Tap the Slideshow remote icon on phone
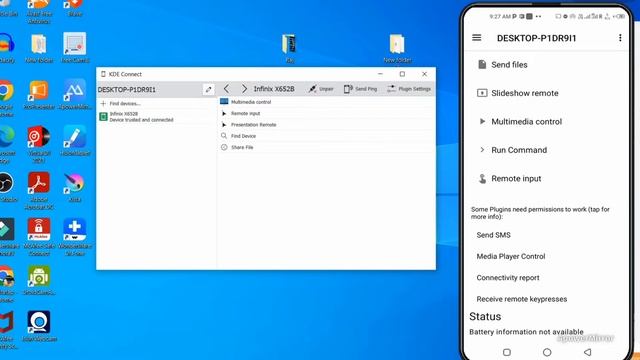 click(x=482, y=93)
